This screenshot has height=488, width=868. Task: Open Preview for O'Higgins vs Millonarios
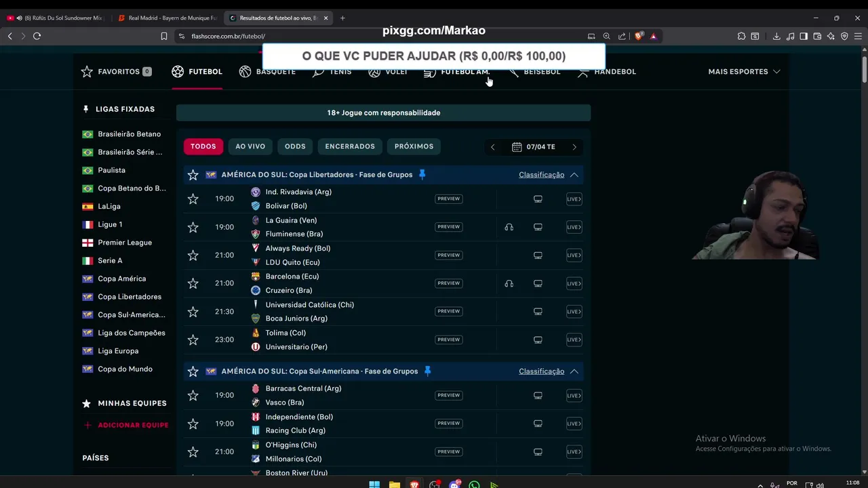448,451
